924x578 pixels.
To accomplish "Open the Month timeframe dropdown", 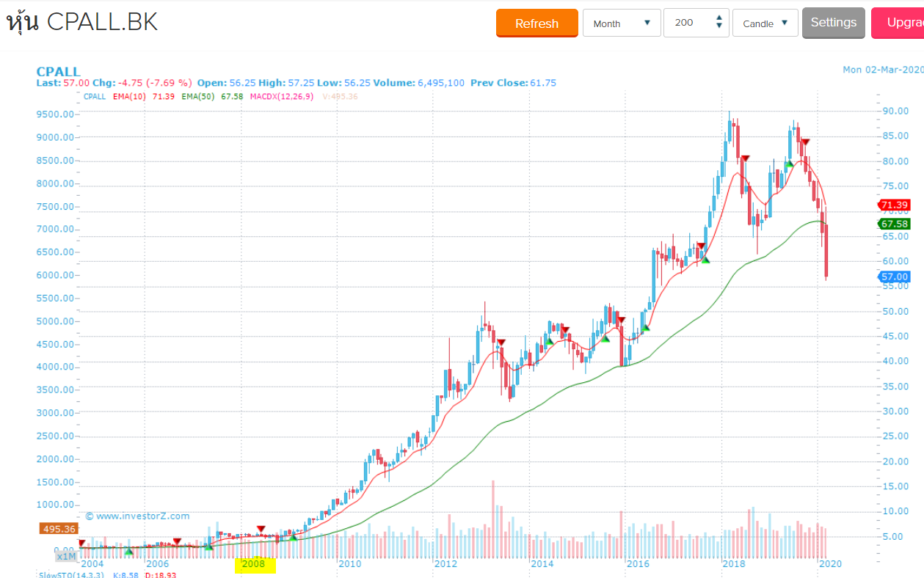I will click(622, 23).
